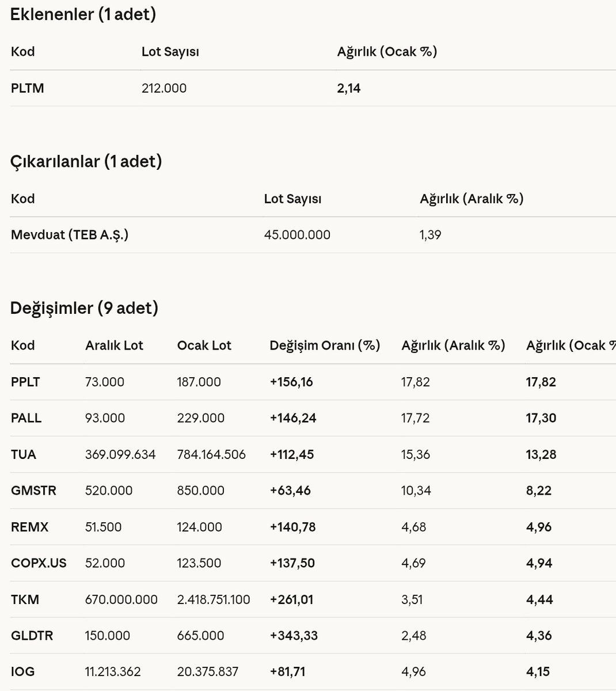The height and width of the screenshot is (691, 616).
Task: Select the GMSTR code cell
Action: [x=33, y=491]
